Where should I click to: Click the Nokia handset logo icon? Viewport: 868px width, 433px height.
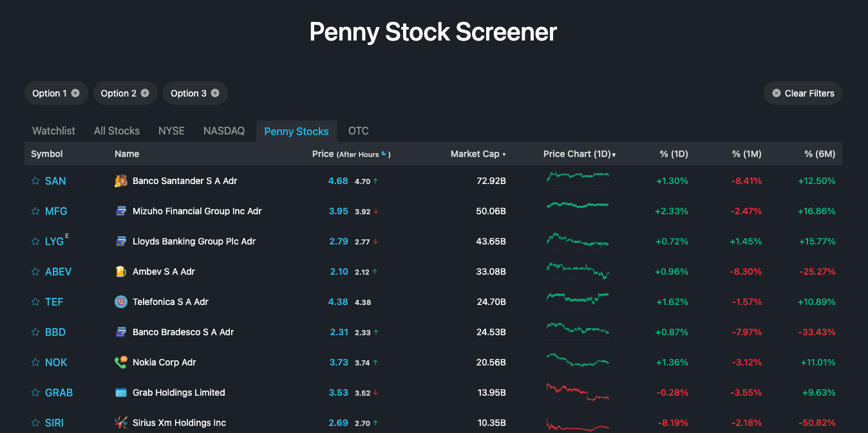coord(120,362)
